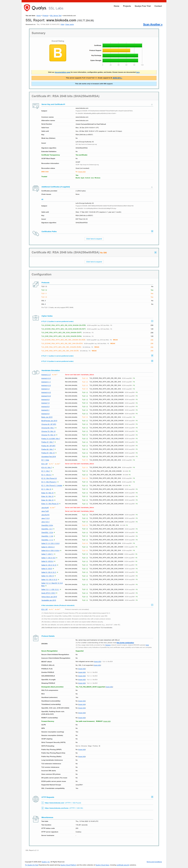
Task: Expand the TLS 1.0 cipher suites list
Action: point(152,361)
